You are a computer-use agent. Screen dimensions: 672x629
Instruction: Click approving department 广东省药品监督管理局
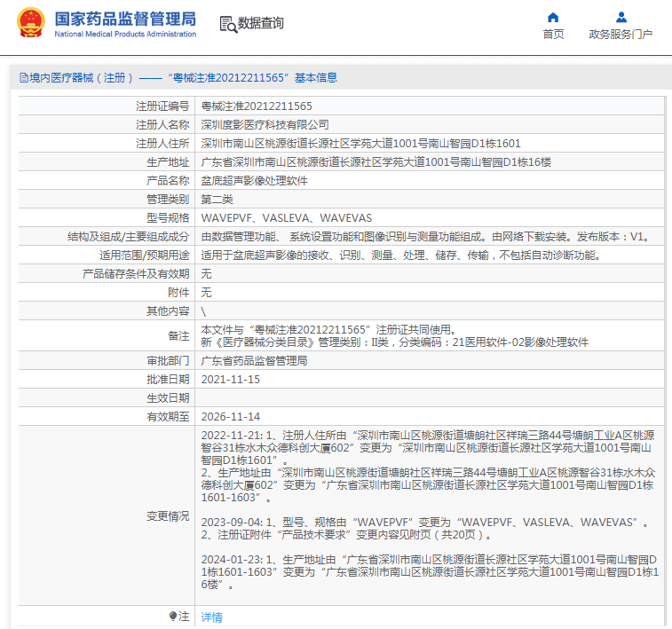(x=254, y=361)
